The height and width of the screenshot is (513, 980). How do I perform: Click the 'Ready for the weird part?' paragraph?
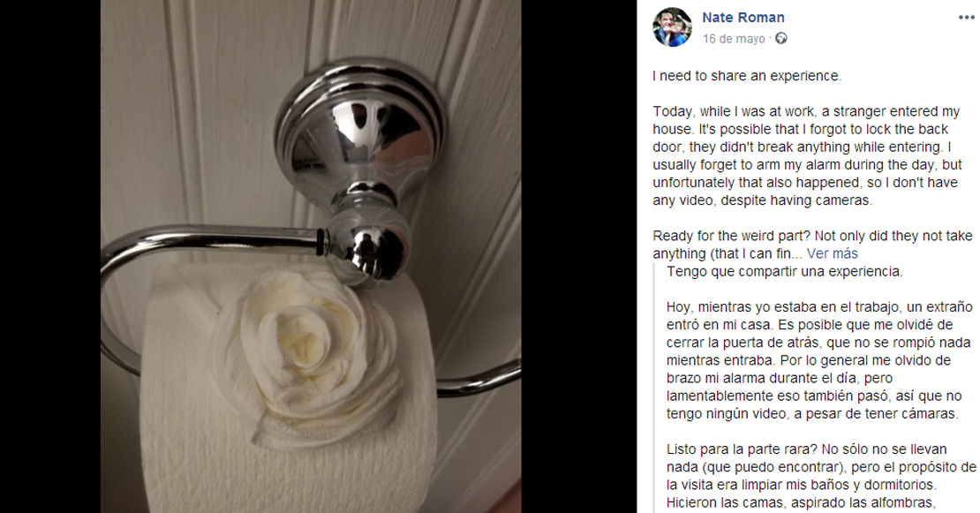(x=812, y=245)
